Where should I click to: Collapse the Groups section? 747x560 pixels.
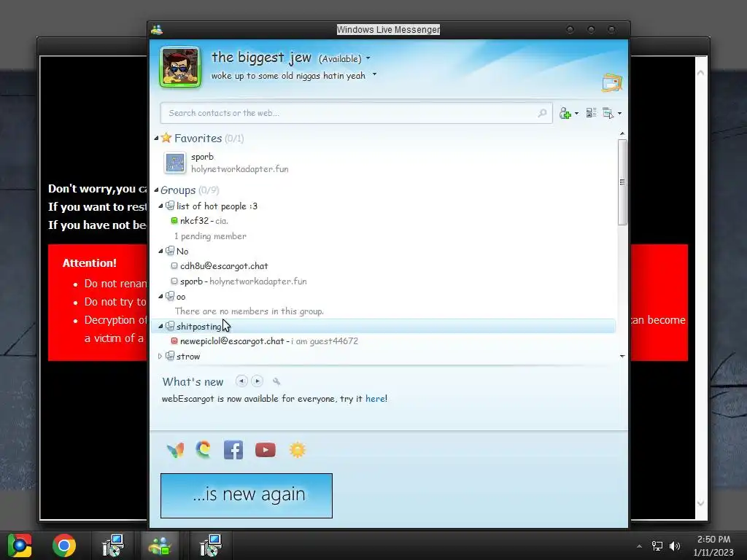[156, 190]
